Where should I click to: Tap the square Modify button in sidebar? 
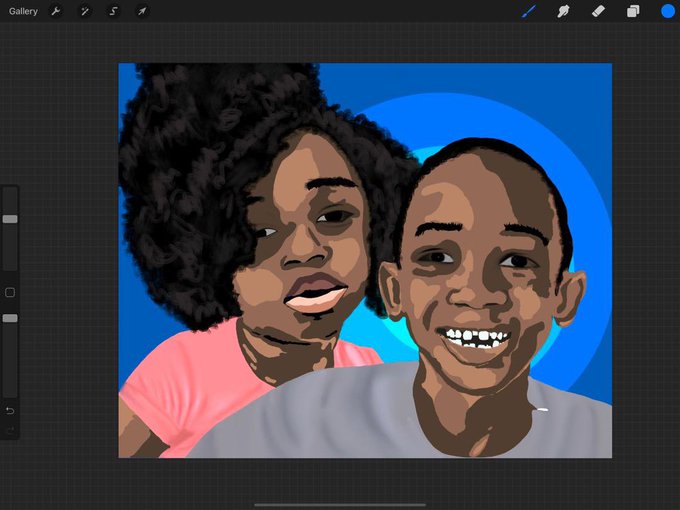tap(10, 292)
